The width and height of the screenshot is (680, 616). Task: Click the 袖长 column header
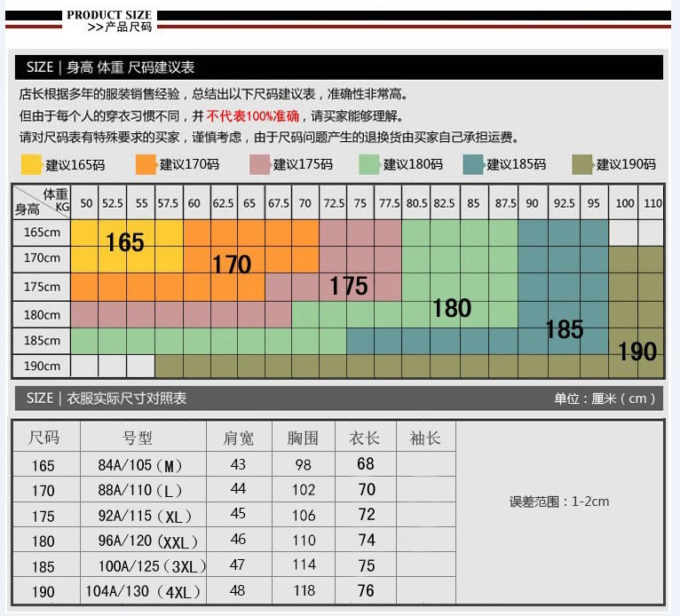coord(425,438)
